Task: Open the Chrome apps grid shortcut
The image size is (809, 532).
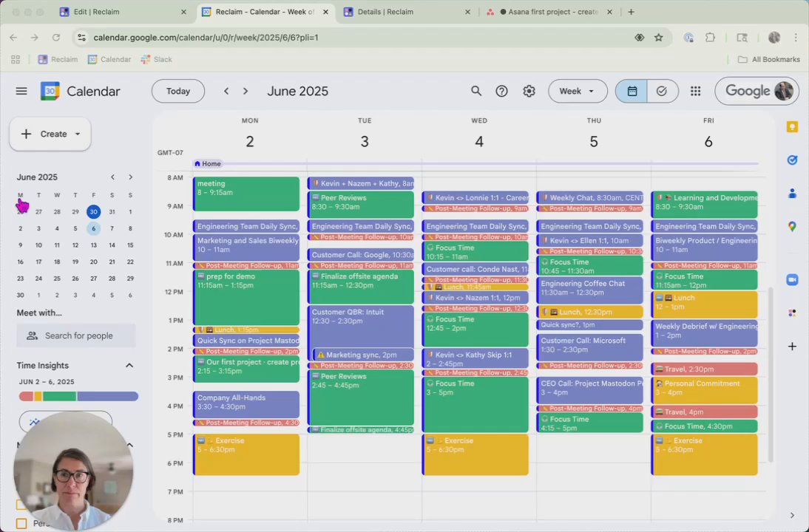Action: coord(16,59)
